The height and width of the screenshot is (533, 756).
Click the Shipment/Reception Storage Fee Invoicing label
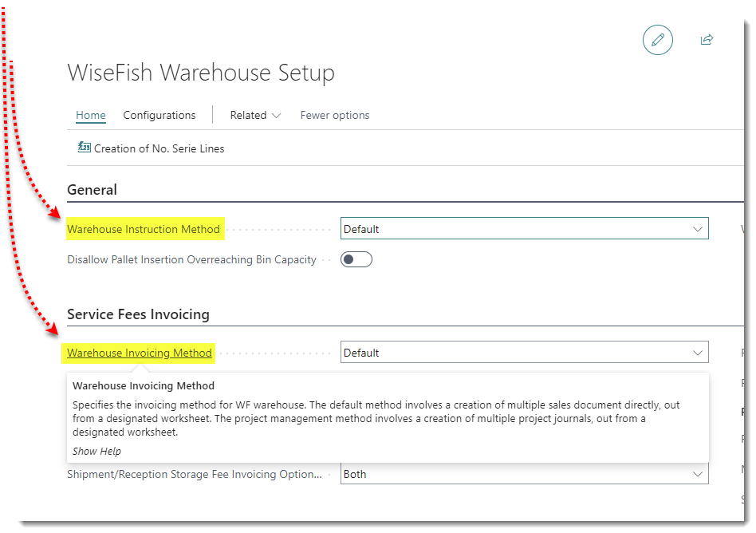[x=195, y=474]
